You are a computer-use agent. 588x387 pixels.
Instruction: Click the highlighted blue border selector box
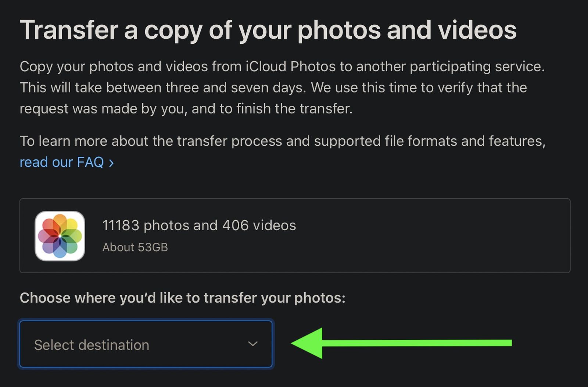coord(147,344)
